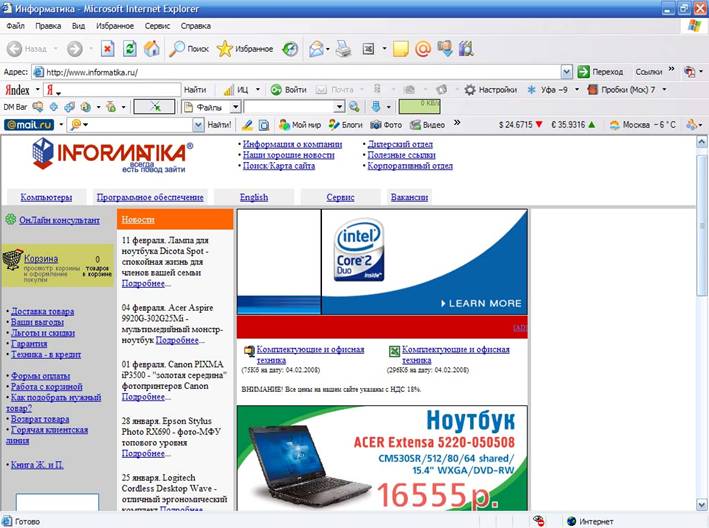Open Yandex bar settings (Настройки)
Image resolution: width=709 pixels, height=528 pixels.
[x=490, y=90]
